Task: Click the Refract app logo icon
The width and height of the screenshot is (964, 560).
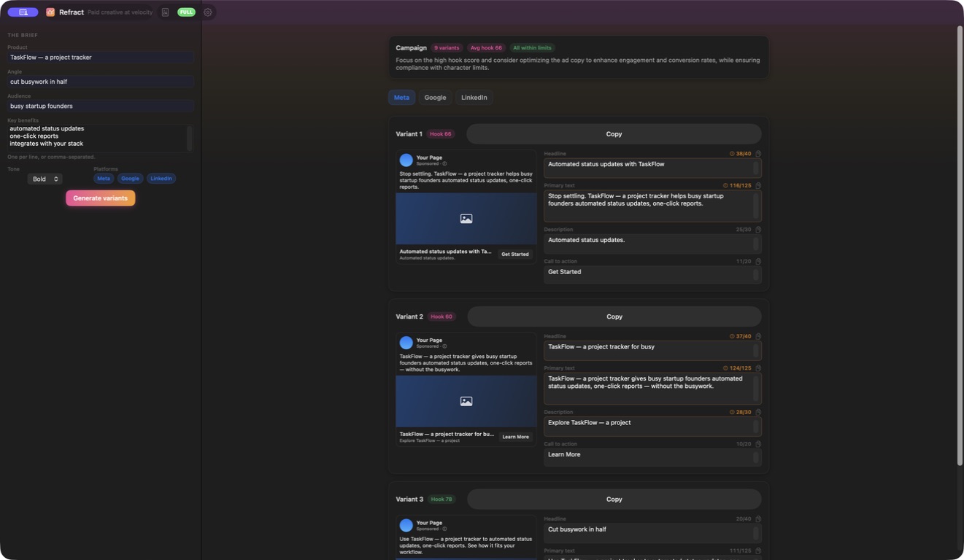Action: tap(50, 12)
